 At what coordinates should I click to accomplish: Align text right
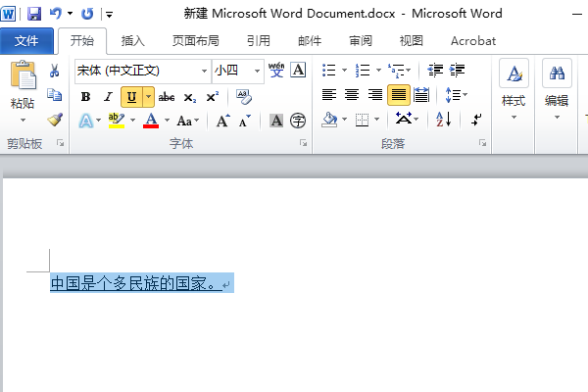[375, 95]
